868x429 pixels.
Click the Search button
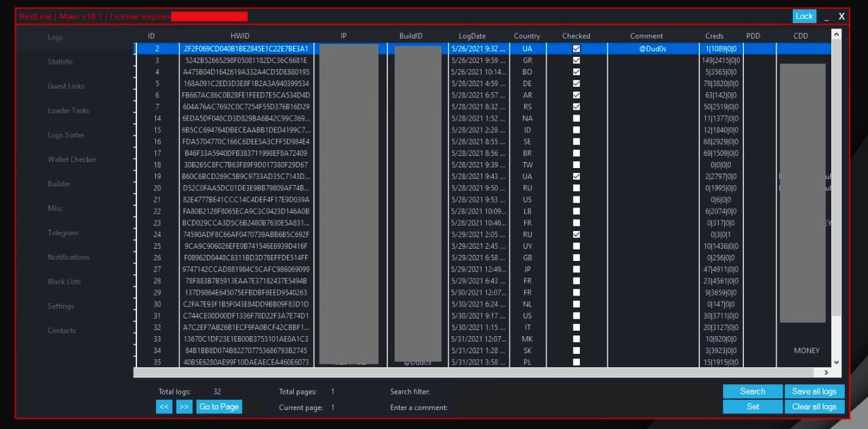[752, 391]
